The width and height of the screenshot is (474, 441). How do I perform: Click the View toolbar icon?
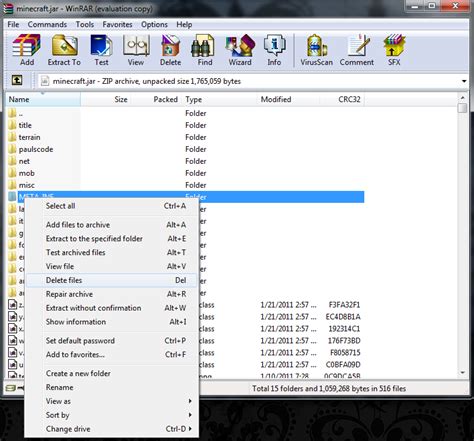click(x=136, y=50)
